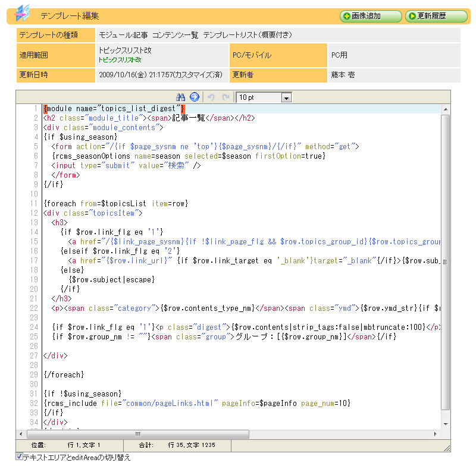The height and width of the screenshot is (466, 476).
Task: Open search with the binoculars icon
Action: (180, 97)
